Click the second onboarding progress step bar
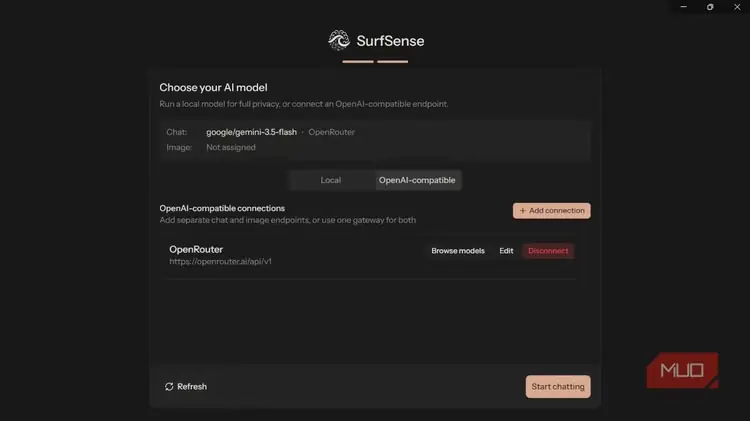Viewport: 750px width, 421px height. click(x=392, y=61)
